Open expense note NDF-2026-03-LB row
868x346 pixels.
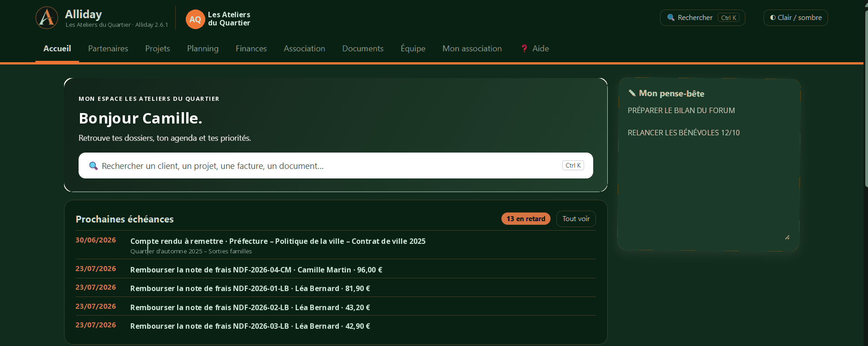coord(336,326)
